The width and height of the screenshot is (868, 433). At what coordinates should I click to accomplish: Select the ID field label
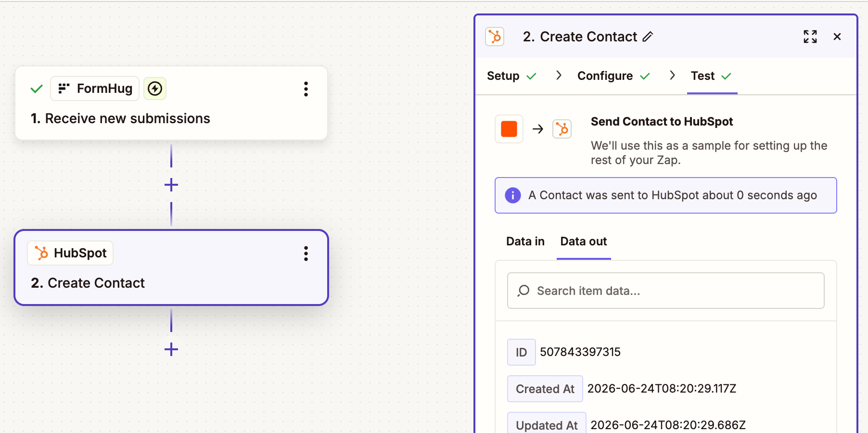(x=522, y=352)
